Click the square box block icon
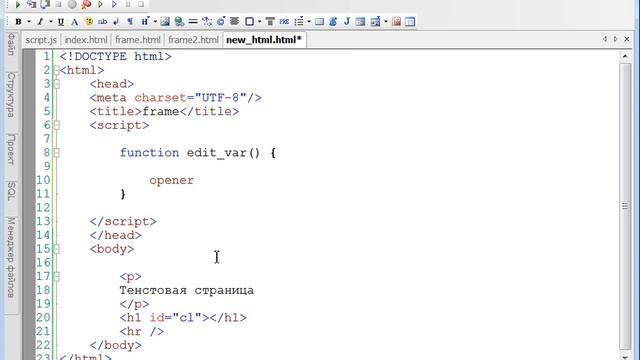Screen dimensions: 640x360 pos(249,22)
